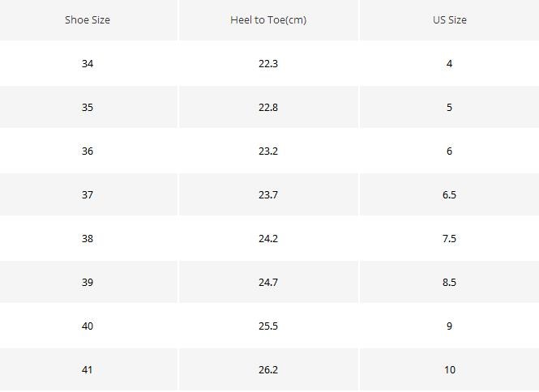Click the 26.2 heel to toe value
The height and width of the screenshot is (392, 539).
(268, 369)
